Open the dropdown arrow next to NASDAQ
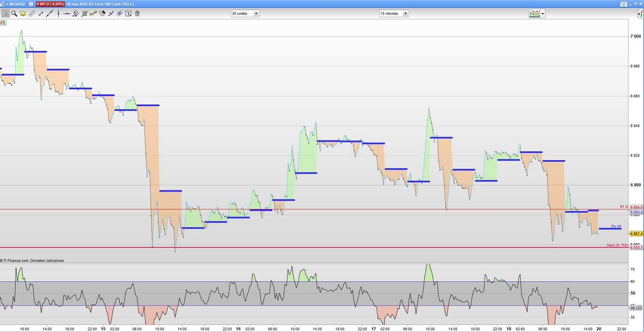This screenshot has width=644, height=332. pos(7,4)
